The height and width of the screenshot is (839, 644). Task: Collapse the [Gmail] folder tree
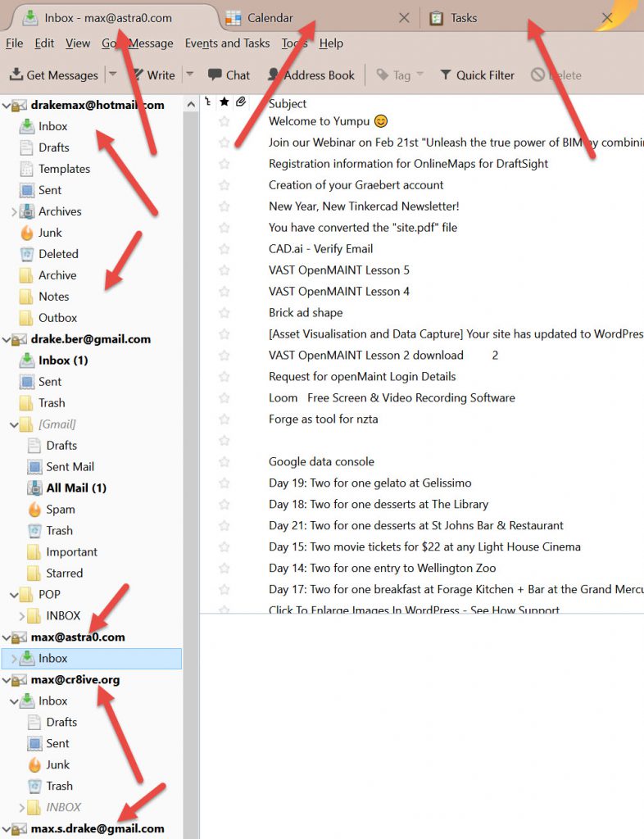(x=14, y=424)
